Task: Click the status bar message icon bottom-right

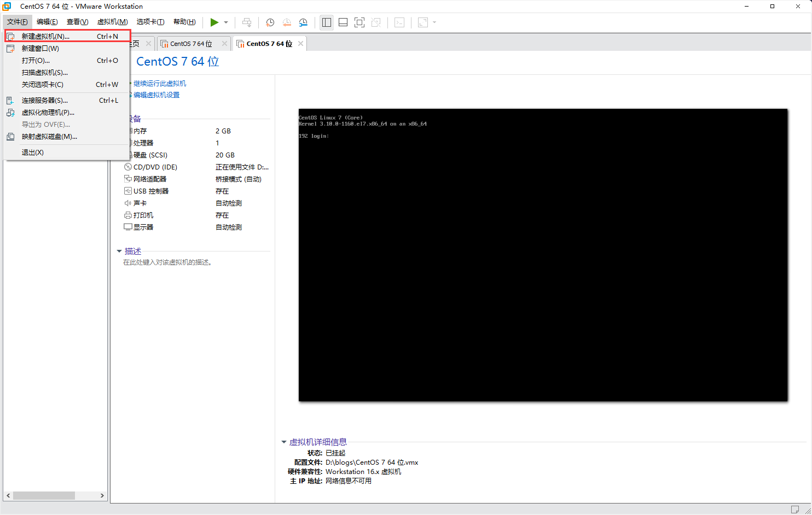Action: [x=795, y=510]
